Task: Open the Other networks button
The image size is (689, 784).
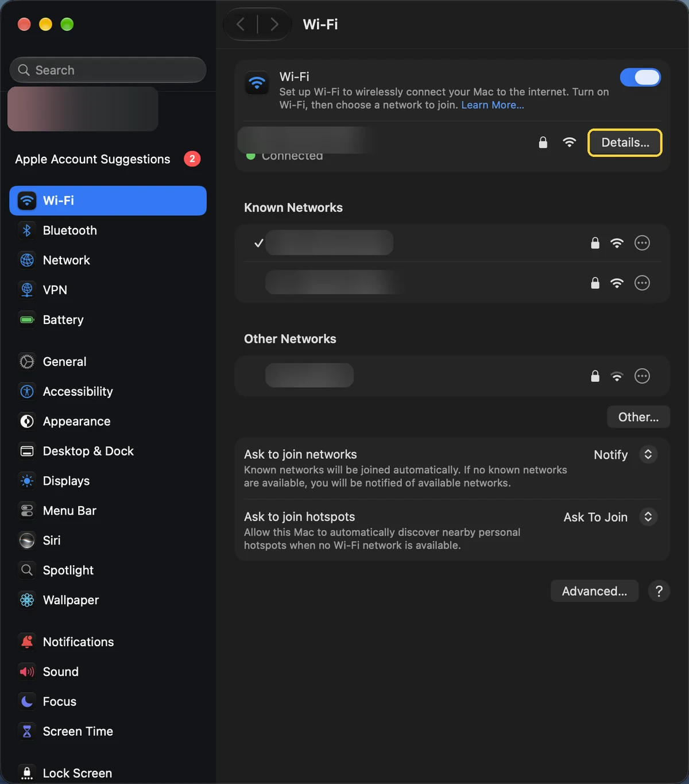Action: (638, 417)
